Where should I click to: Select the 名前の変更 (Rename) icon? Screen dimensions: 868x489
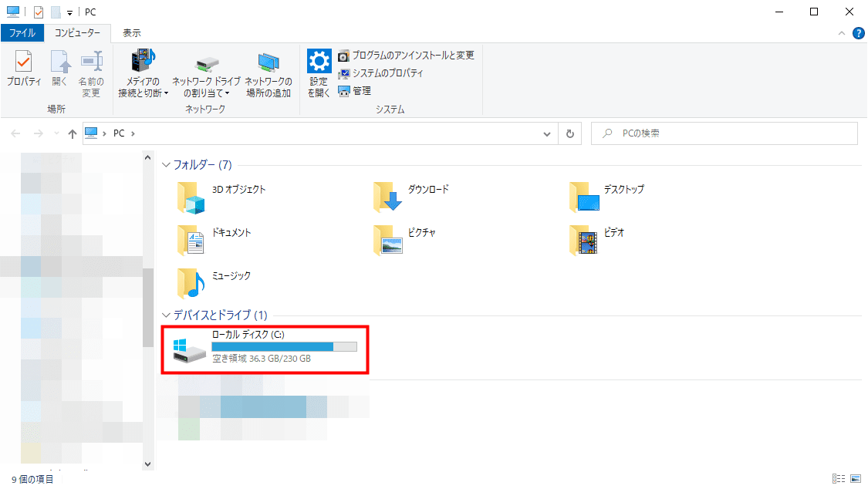pos(92,69)
